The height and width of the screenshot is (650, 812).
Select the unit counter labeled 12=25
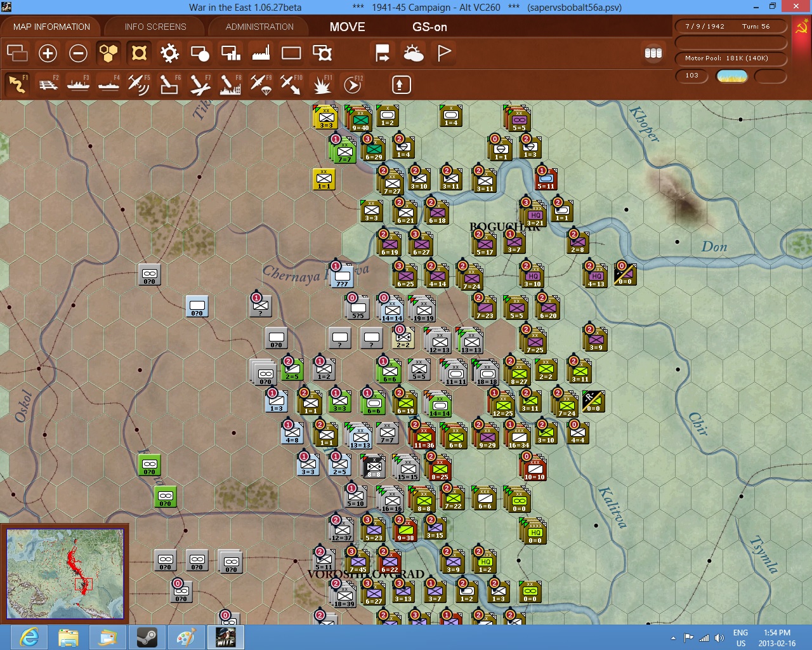pyautogui.click(x=502, y=404)
